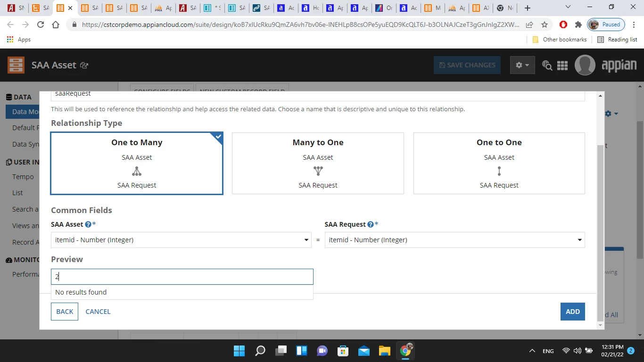View site information via the lock icon
The height and width of the screenshot is (362, 644).
tap(74, 25)
